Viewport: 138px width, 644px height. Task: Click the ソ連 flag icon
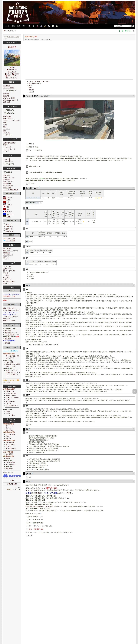(x=5, y=202)
